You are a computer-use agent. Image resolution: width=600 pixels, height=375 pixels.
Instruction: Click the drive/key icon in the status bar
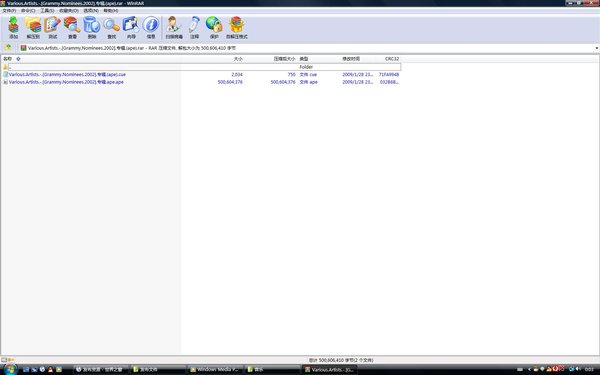(x=7, y=360)
